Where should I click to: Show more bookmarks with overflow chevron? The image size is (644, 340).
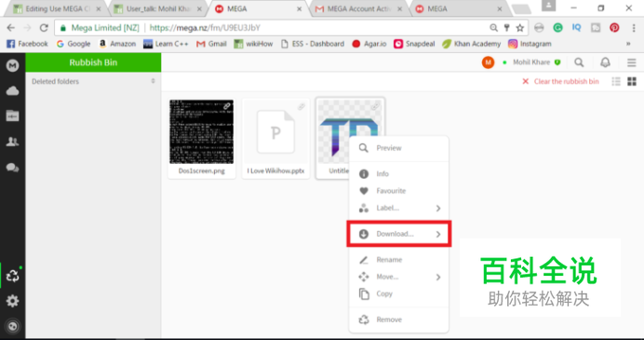pos(628,44)
